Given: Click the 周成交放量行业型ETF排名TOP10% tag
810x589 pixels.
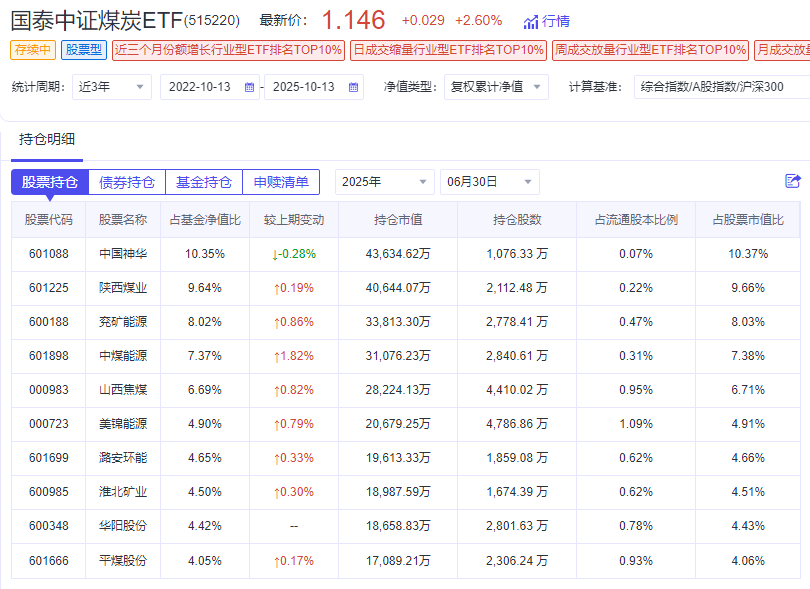Looking at the screenshot, I should point(650,50).
